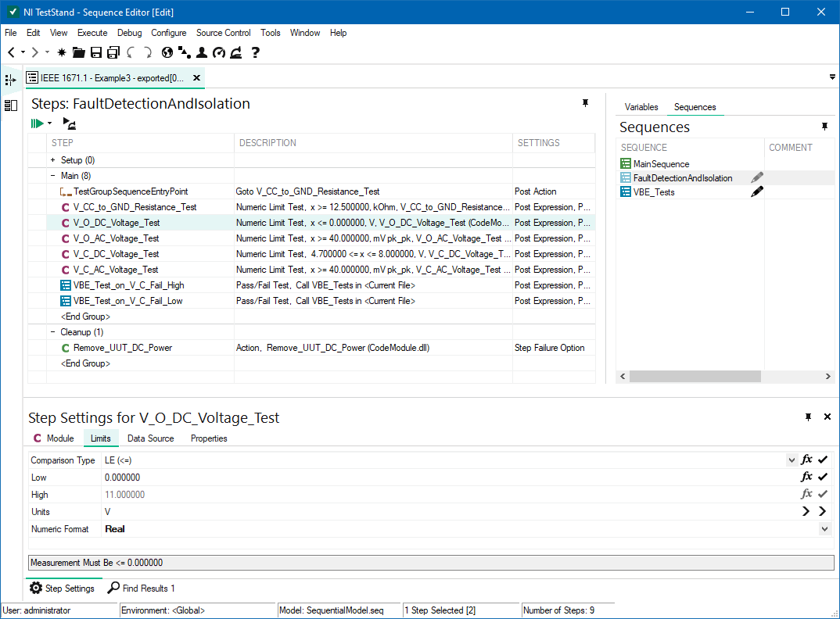Image resolution: width=840 pixels, height=619 pixels.
Task: Save all open files
Action: pyautogui.click(x=113, y=52)
